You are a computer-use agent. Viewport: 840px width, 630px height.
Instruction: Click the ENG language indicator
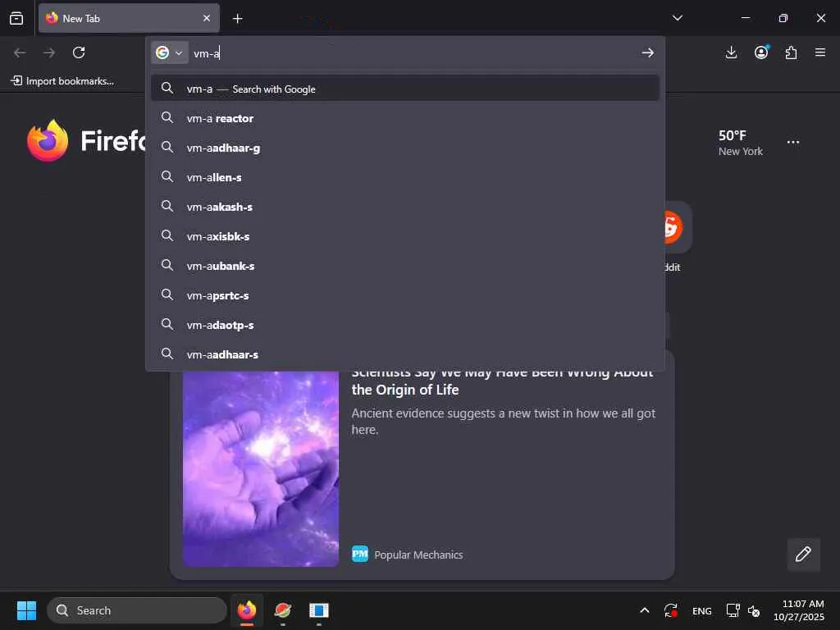(x=702, y=610)
